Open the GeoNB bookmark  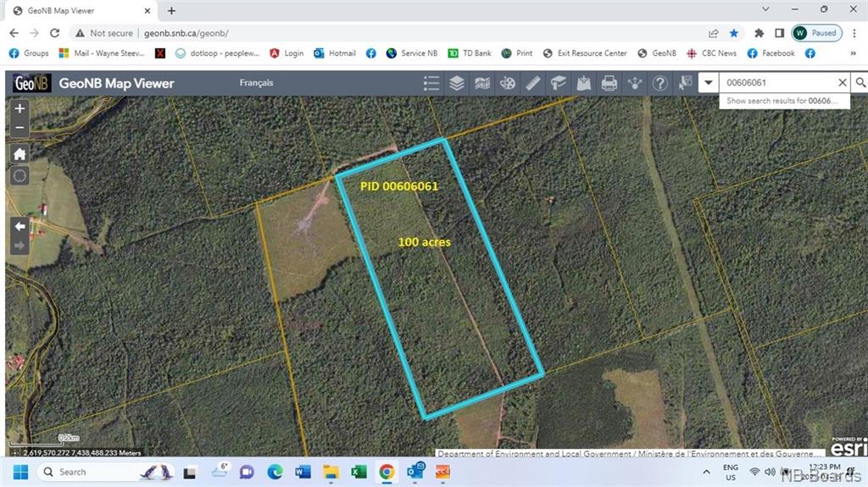[x=657, y=53]
